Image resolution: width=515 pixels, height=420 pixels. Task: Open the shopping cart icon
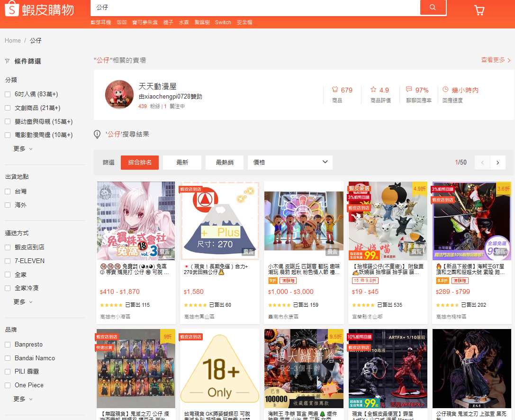(479, 10)
